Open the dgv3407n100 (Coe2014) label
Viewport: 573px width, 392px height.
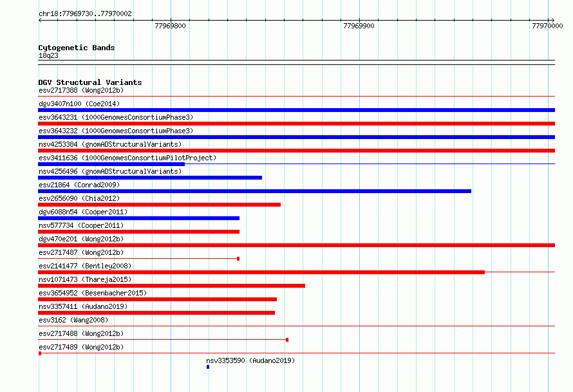pos(79,104)
